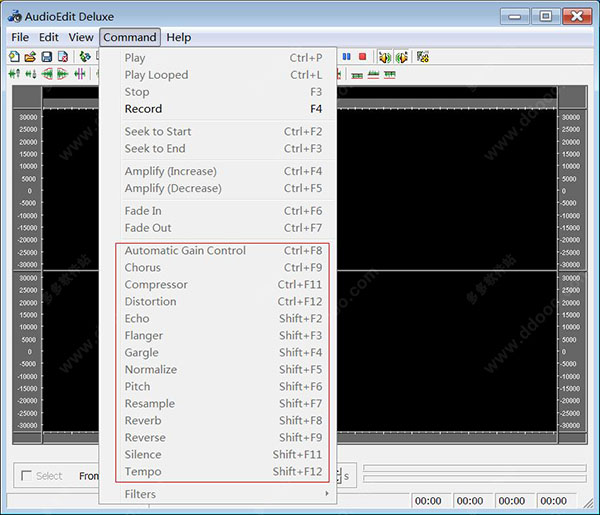This screenshot has height=515, width=600.
Task: Click the AudioEdit Deluxe title bar app icon
Action: [15, 16]
